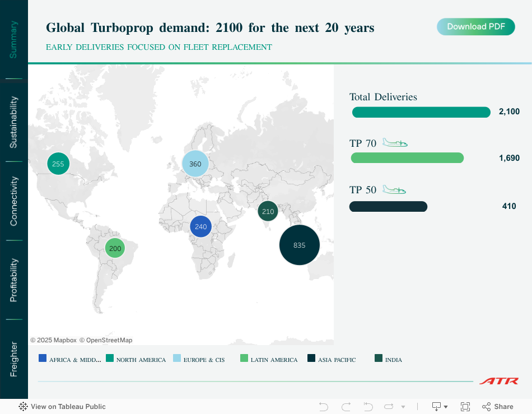This screenshot has width=532, height=414.
Task: Go to the Profitability tab
Action: (13, 280)
